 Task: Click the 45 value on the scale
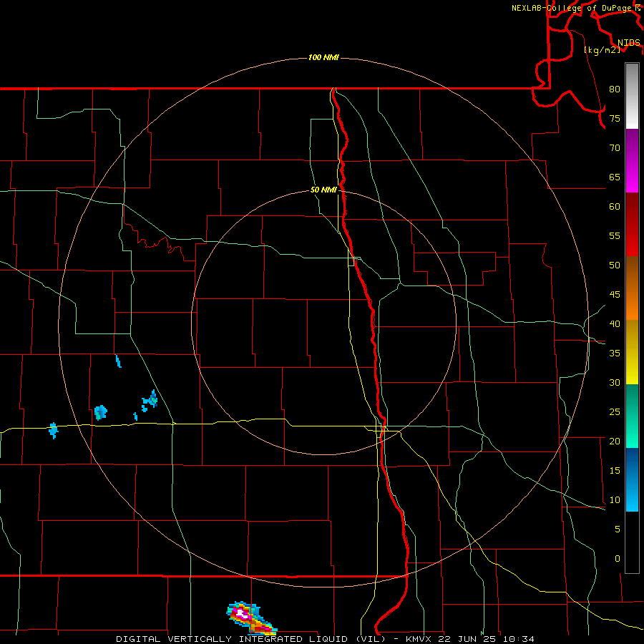(x=615, y=295)
